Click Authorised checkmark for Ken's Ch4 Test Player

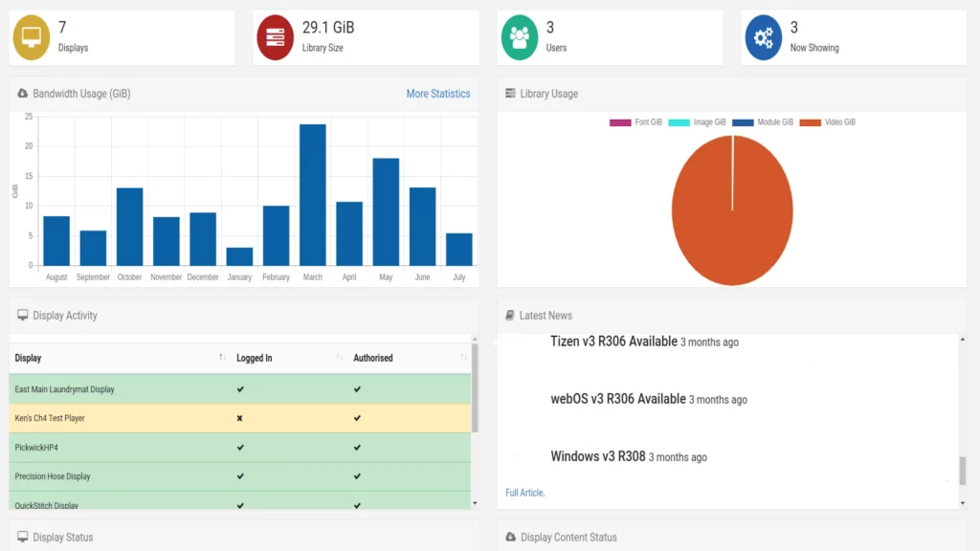357,418
